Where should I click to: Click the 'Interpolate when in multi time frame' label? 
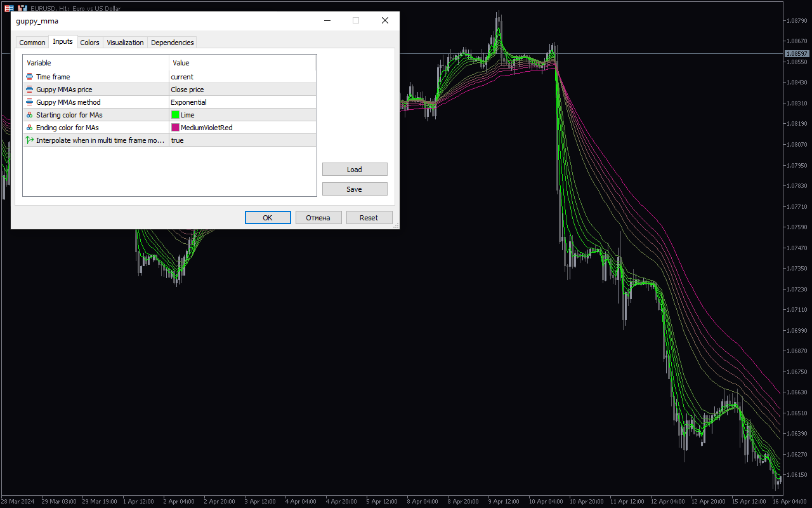tap(100, 140)
